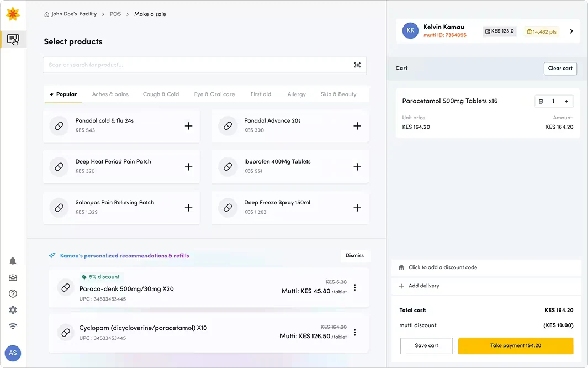Click the pill icon for Cyclopam
Screen dimensions: 588x368
[x=66, y=333]
